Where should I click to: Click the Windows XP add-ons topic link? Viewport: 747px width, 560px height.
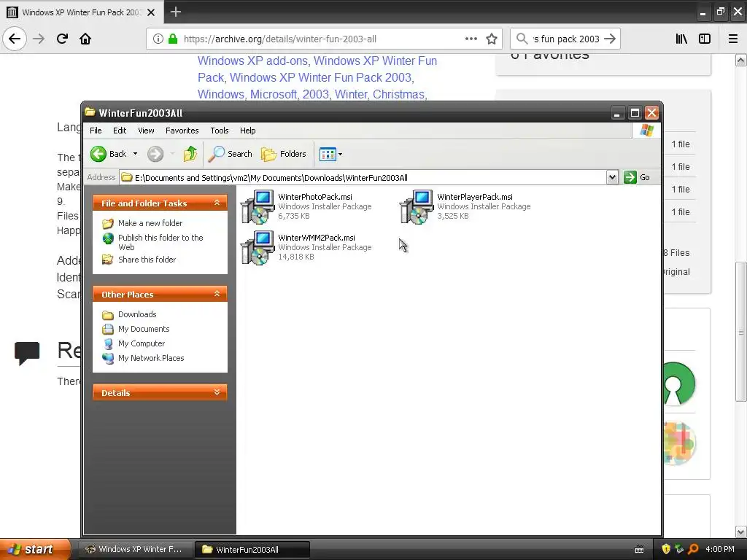pyautogui.click(x=252, y=61)
